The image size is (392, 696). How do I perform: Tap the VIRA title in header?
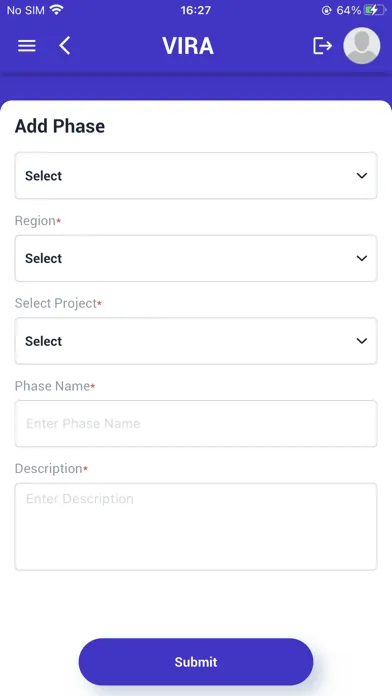click(x=188, y=46)
